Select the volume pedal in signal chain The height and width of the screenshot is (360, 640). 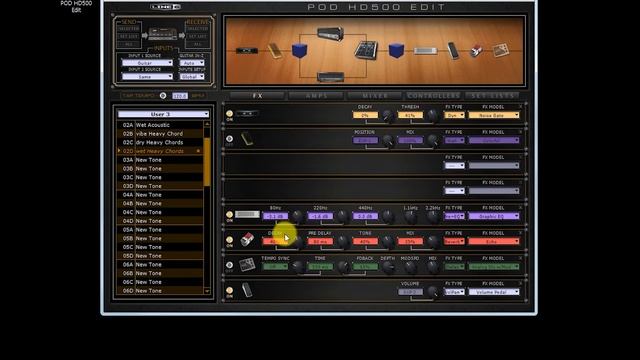click(x=453, y=51)
